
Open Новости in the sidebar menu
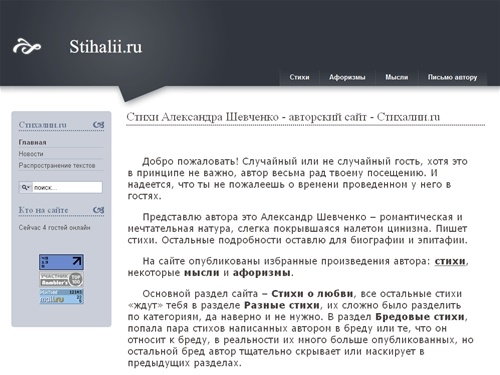(31, 154)
